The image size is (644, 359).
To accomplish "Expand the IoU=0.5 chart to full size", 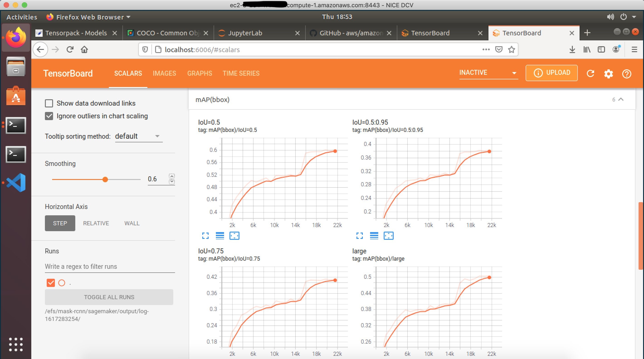I will 205,235.
